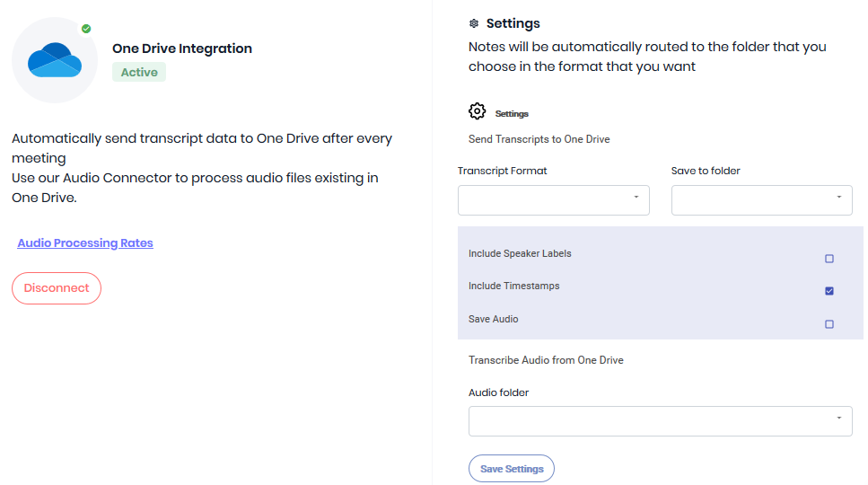This screenshot has width=868, height=485.
Task: Click the One Drive Integration title
Action: 182,48
